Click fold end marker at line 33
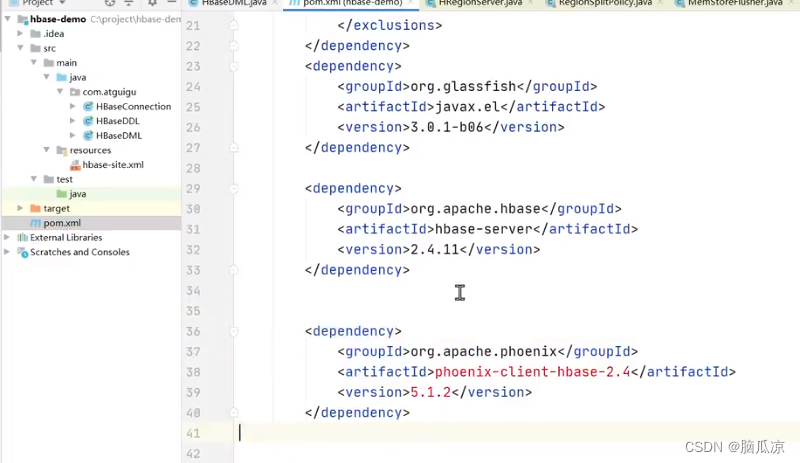The height and width of the screenshot is (463, 800). [x=234, y=270]
